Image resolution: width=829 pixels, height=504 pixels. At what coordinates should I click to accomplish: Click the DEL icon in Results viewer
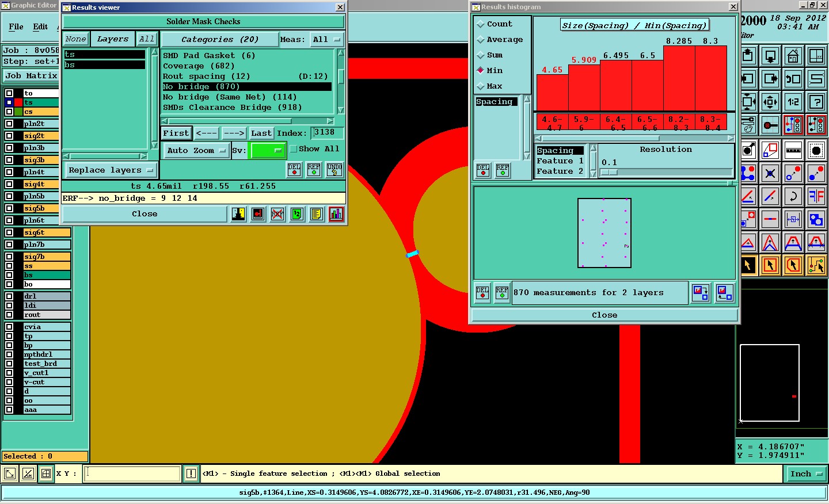coord(294,170)
